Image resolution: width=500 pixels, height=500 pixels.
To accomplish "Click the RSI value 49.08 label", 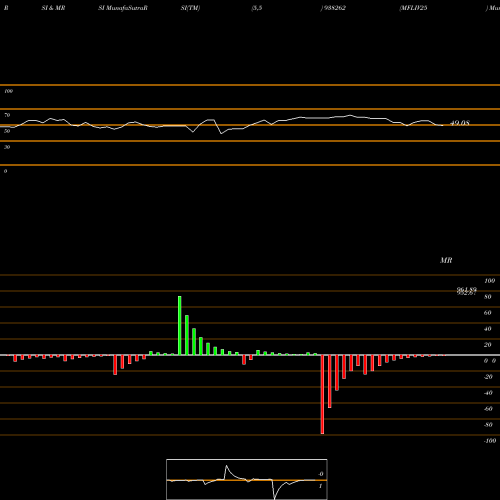I will click(460, 123).
